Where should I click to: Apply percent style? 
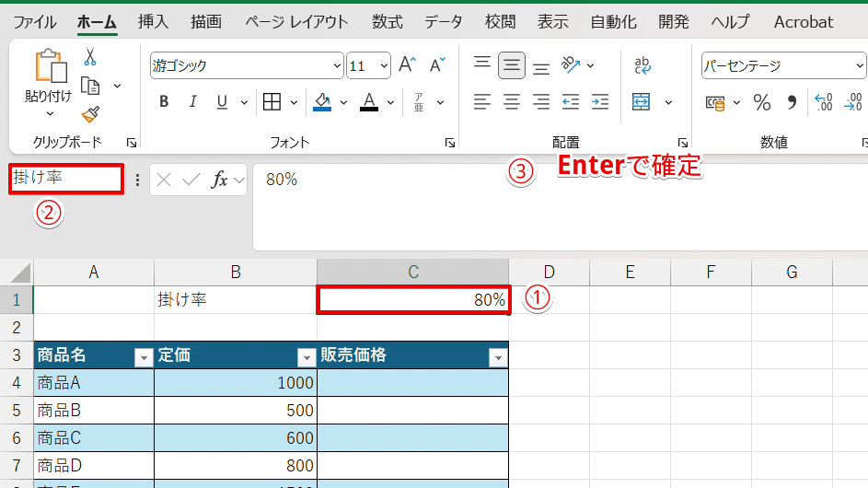(x=762, y=102)
